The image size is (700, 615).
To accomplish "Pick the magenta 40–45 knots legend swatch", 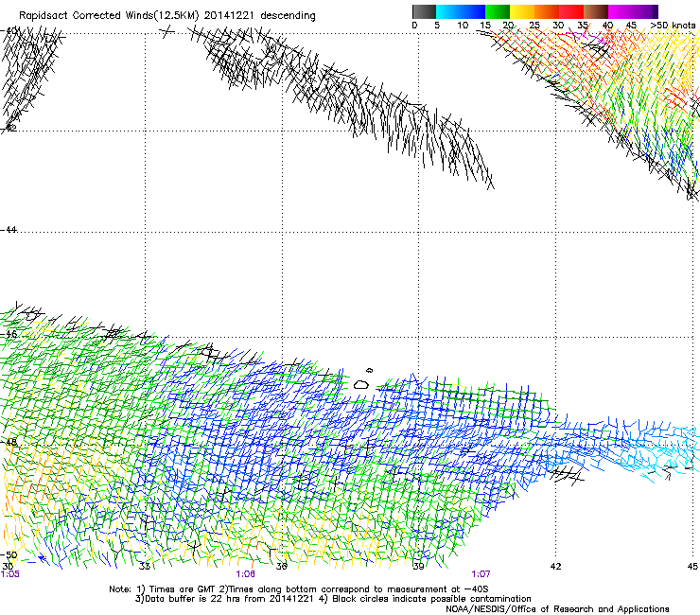I will [621, 11].
